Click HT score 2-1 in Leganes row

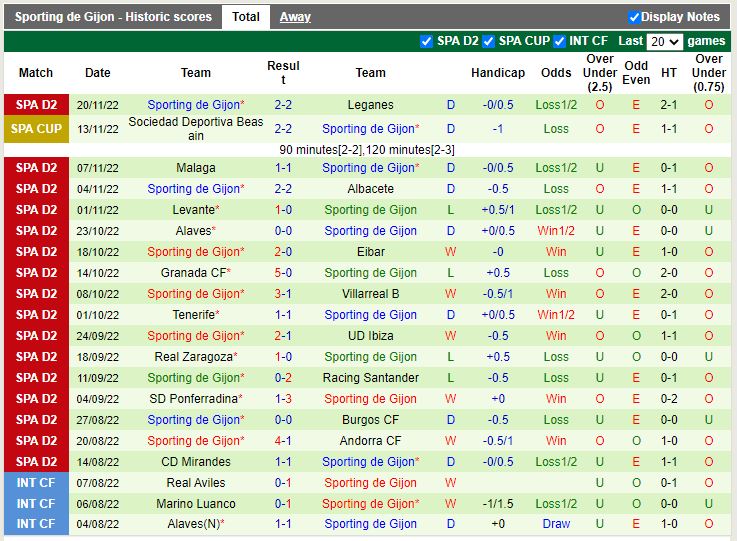tap(669, 105)
